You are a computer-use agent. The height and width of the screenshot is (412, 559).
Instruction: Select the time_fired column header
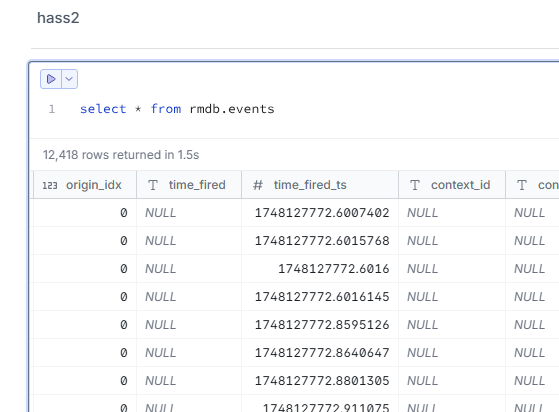tap(189, 185)
